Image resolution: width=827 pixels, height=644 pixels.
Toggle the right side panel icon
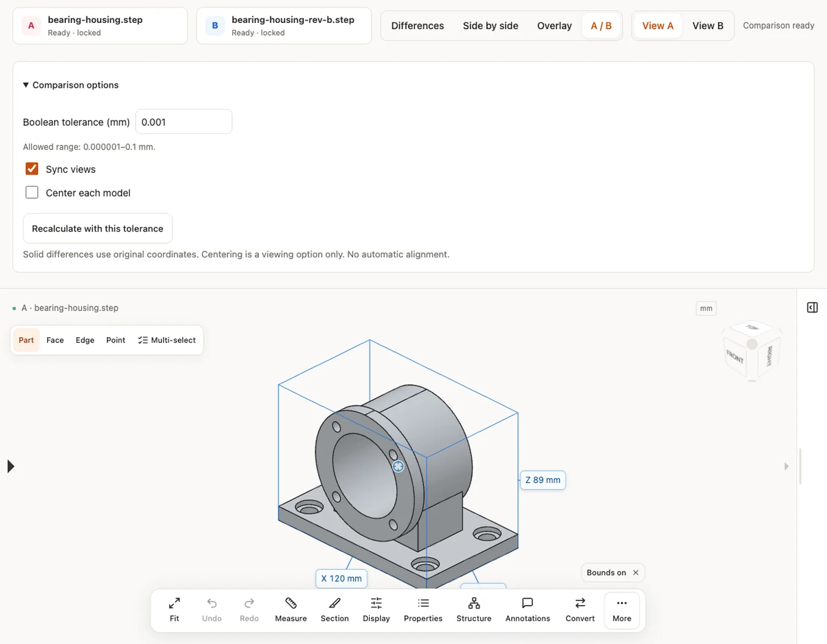coord(812,308)
